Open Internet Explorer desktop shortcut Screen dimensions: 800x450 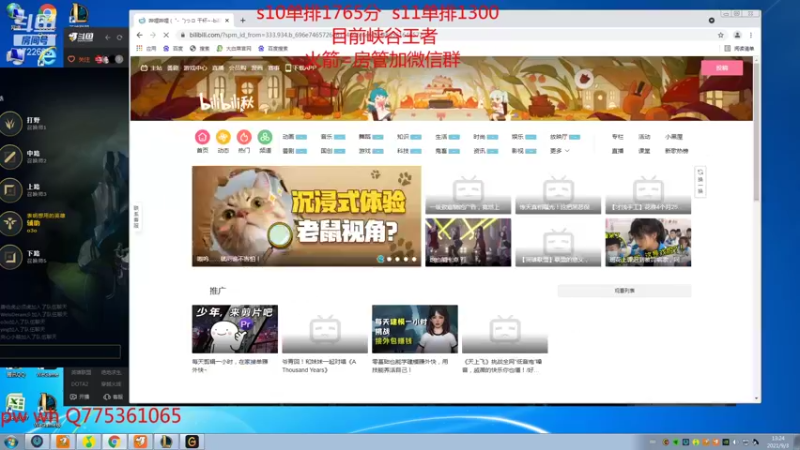click(47, 55)
